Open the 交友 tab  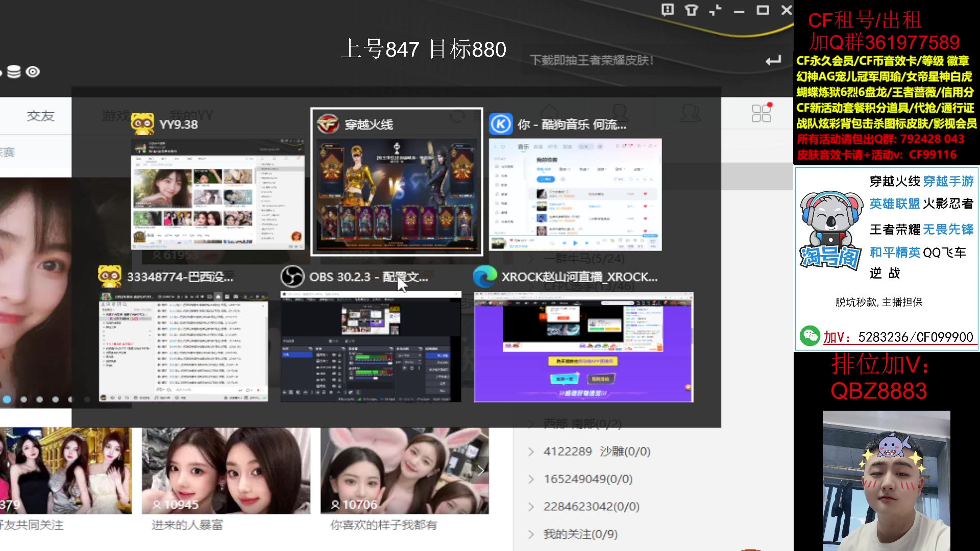40,116
